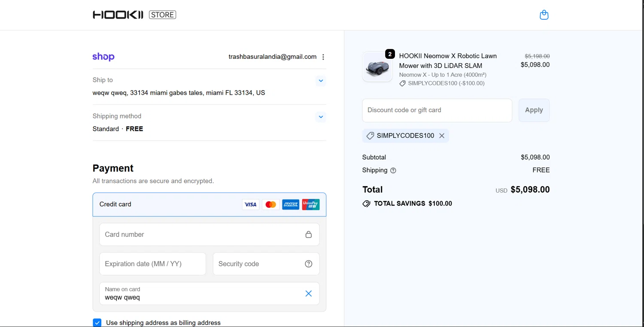Remove the SIMPLYCODES100 discount code
Image resolution: width=644 pixels, height=327 pixels.
[x=442, y=136]
